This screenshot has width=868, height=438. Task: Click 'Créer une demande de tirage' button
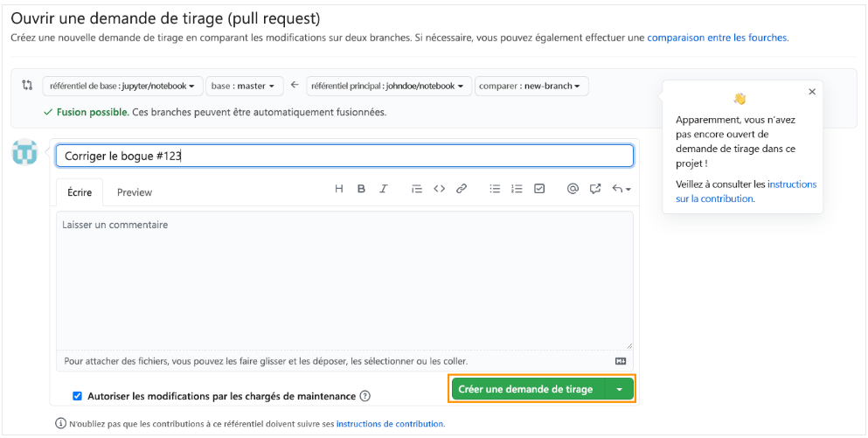(525, 389)
